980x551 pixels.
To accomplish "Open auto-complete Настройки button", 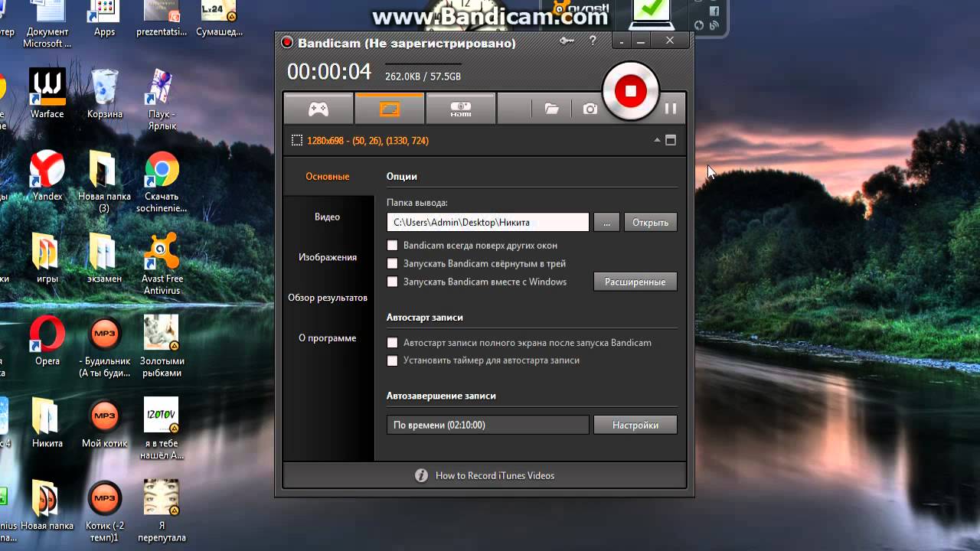I will [635, 425].
